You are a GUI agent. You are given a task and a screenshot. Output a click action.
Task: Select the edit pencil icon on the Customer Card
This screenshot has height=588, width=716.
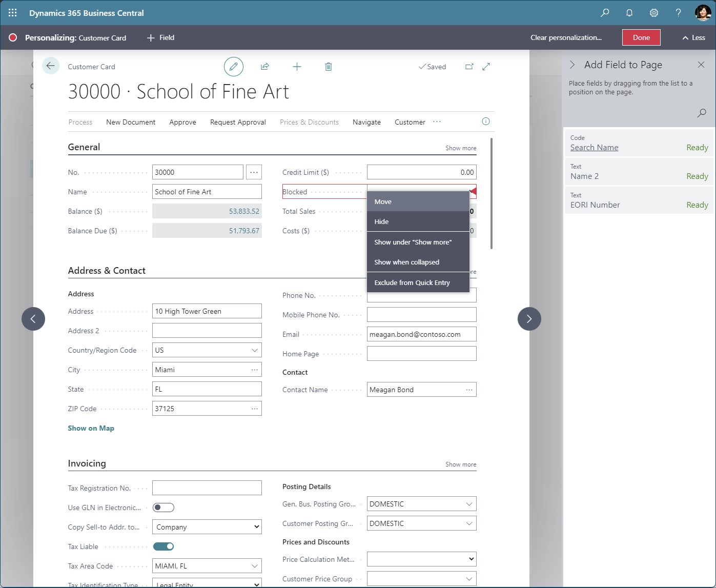234,66
